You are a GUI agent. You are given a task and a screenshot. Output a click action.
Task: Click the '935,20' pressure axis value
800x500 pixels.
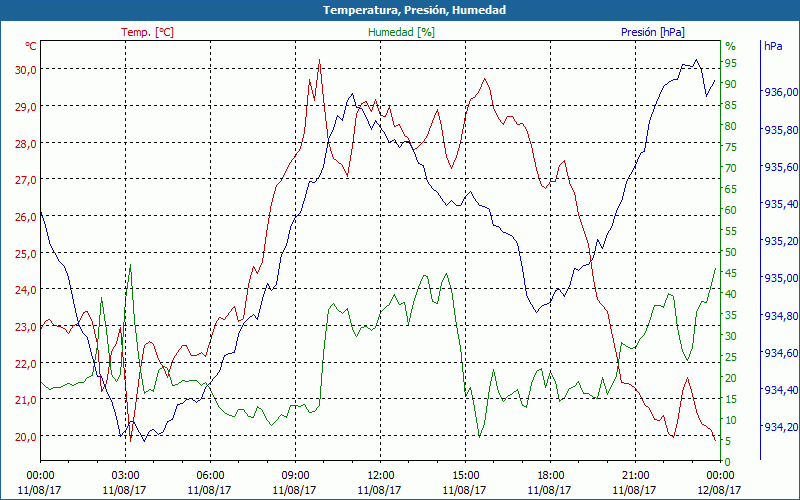point(781,241)
